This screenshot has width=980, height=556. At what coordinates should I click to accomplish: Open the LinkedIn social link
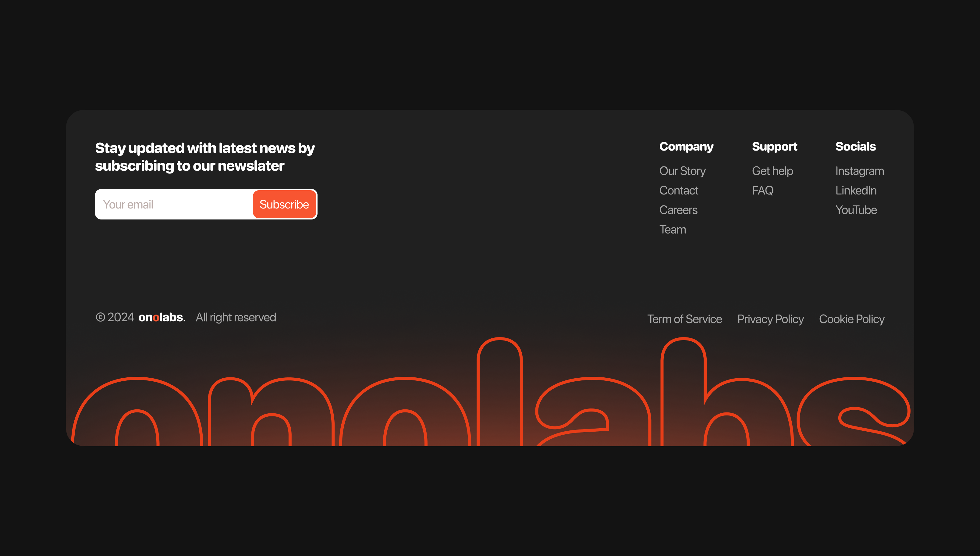click(x=856, y=190)
